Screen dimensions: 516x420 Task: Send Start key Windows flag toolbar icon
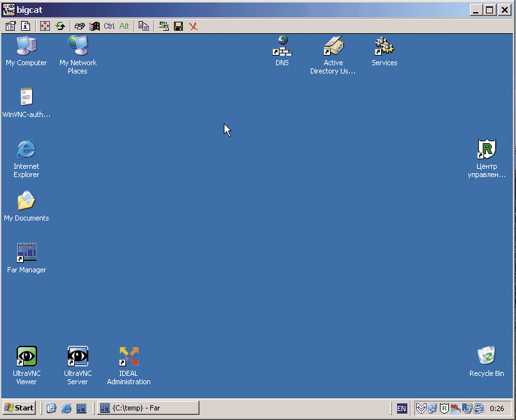pos(95,26)
